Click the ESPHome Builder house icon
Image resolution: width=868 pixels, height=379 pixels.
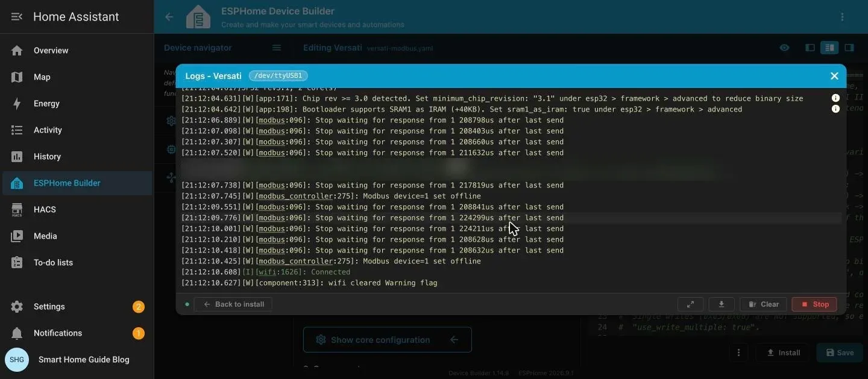(x=17, y=183)
